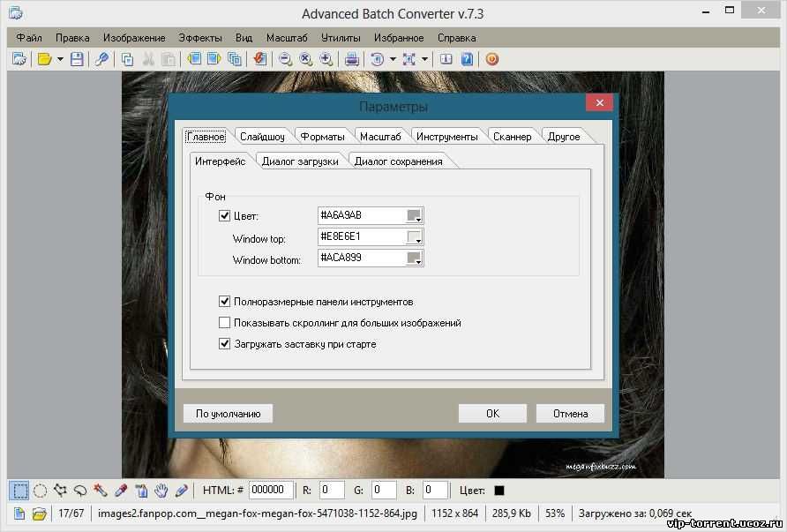
Task: Click the red power exit icon
Action: [x=491, y=59]
